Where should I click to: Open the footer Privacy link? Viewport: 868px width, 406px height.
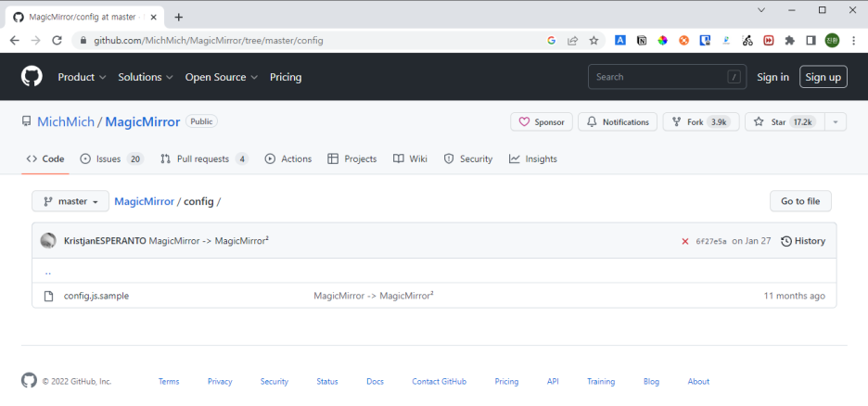click(220, 381)
